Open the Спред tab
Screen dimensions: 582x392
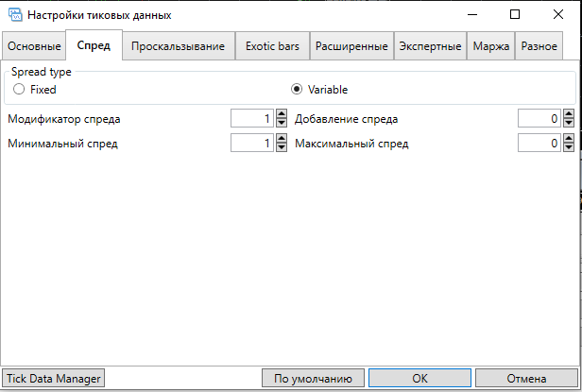(94, 45)
